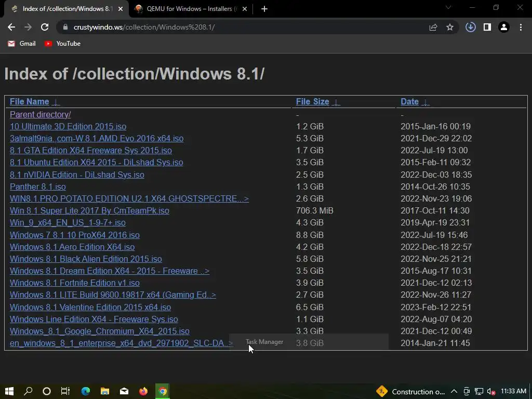Screen dimensions: 532x399
Task: Open the Windows Start menu
Action: 9,391
